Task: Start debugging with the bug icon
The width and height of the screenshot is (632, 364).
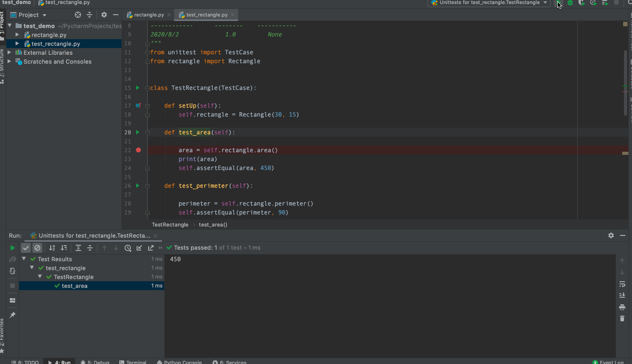Action: click(570, 3)
